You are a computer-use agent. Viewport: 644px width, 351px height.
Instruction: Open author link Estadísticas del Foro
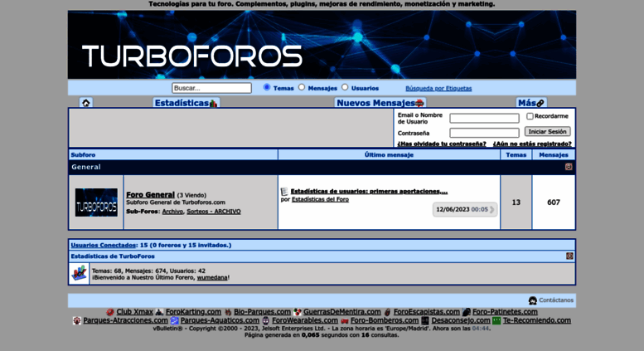pyautogui.click(x=321, y=199)
